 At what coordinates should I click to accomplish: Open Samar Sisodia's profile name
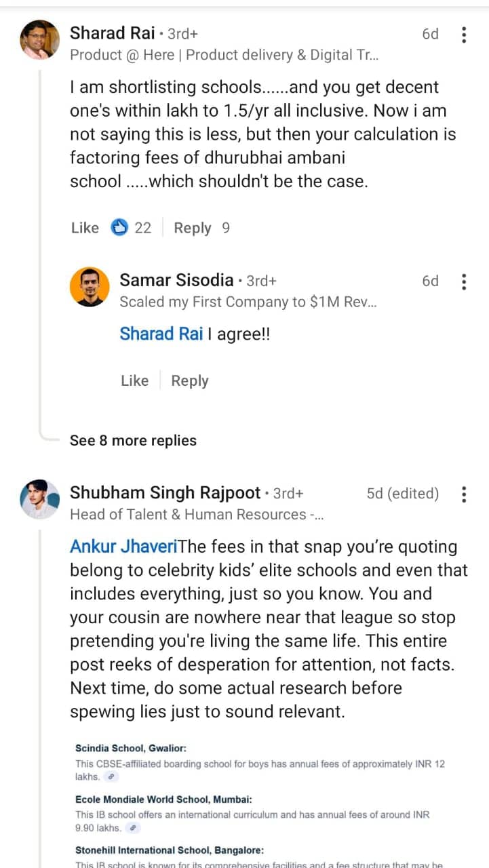[176, 280]
